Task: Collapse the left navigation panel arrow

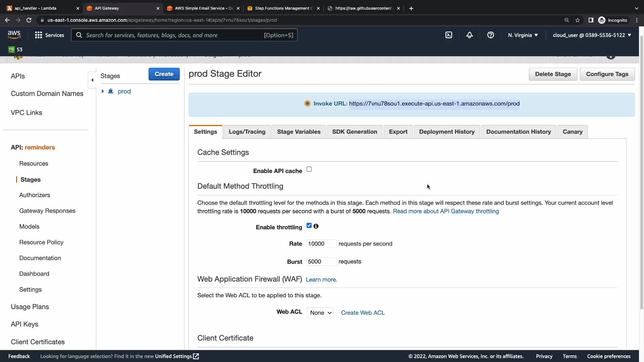Action: [x=92, y=80]
